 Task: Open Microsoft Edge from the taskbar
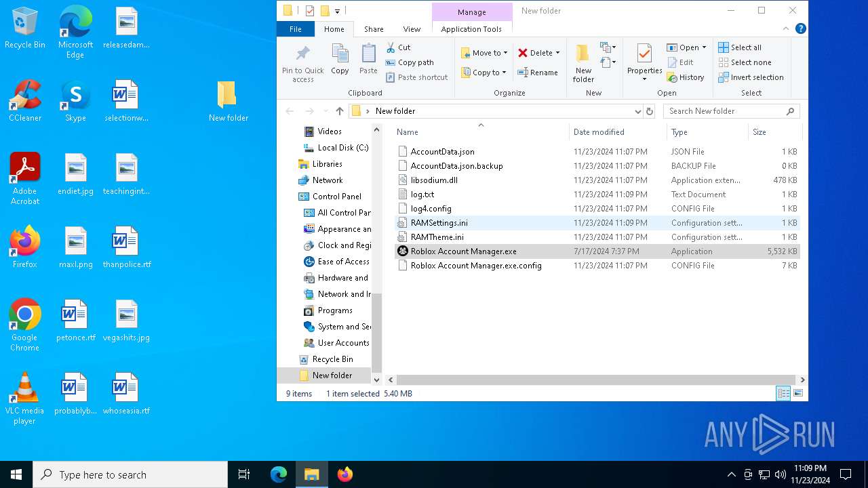click(279, 474)
